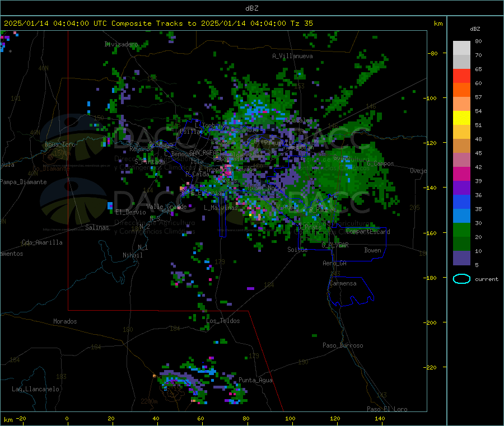The image size is (504, 426).
Task: Click the Lag.Llancanelo place label
Action: click(x=35, y=389)
